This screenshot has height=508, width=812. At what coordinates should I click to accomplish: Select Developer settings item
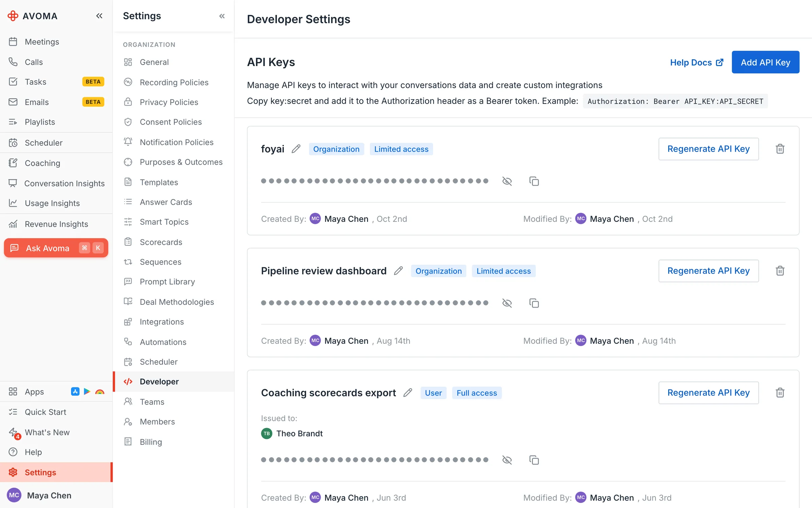(x=173, y=382)
